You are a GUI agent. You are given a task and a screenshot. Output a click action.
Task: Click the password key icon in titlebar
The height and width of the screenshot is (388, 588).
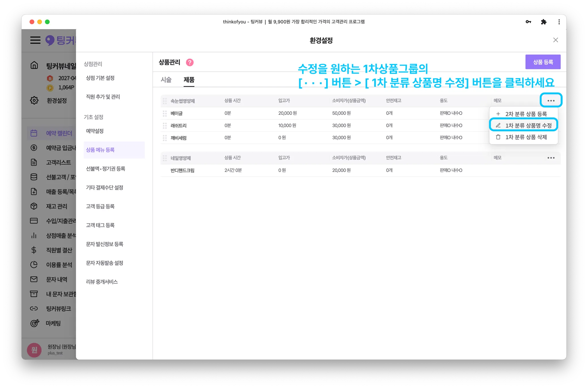528,22
